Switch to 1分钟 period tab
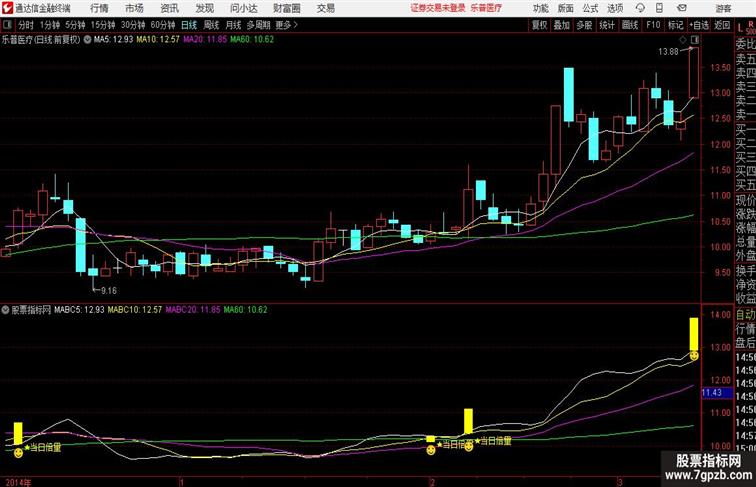 pyautogui.click(x=50, y=25)
